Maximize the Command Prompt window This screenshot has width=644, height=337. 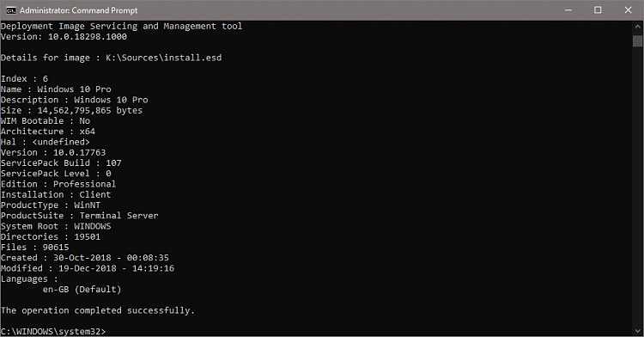598,10
